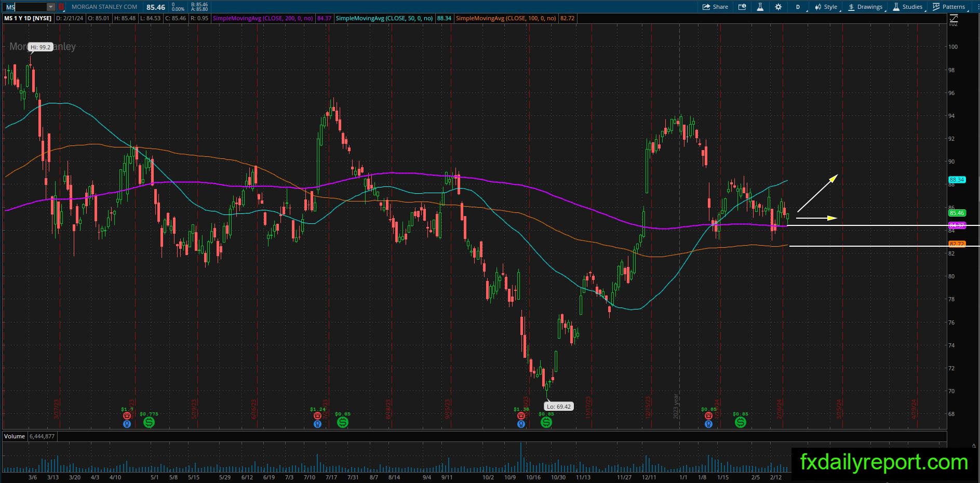Click the L: 84.53 low value
The height and width of the screenshot is (483, 980).
pyautogui.click(x=150, y=18)
